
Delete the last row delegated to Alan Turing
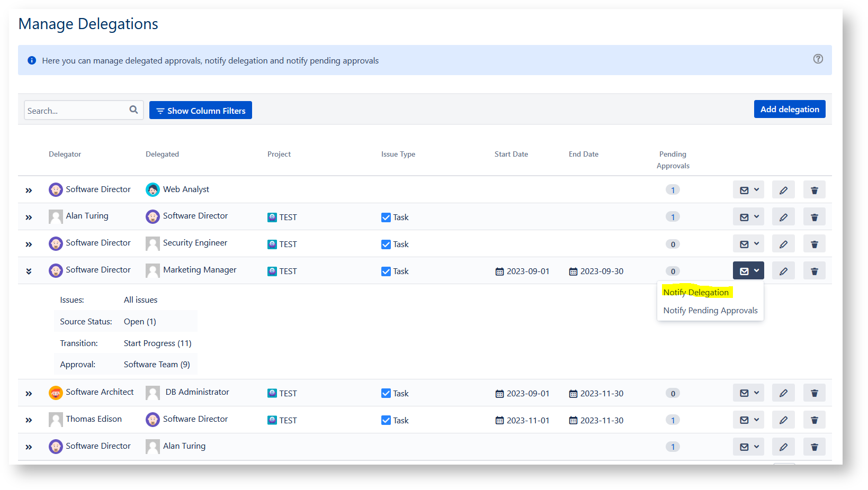[814, 447]
